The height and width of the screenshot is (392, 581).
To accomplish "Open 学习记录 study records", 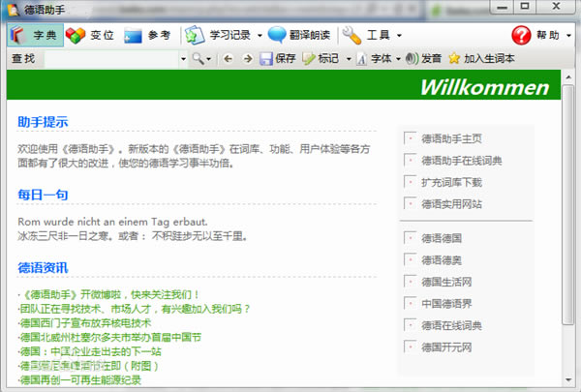I will [219, 35].
